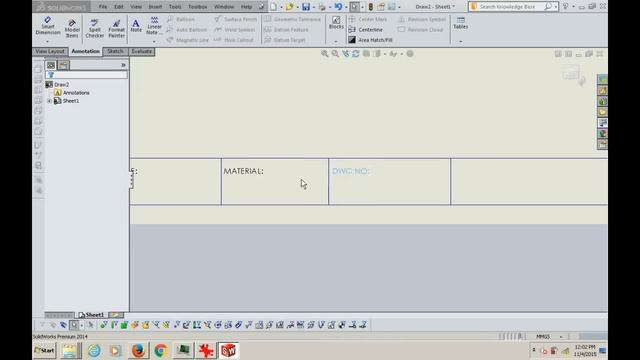Screen dimensions: 640x360
Task: Select the Smart Dimension tool
Action: pyautogui.click(x=48, y=27)
